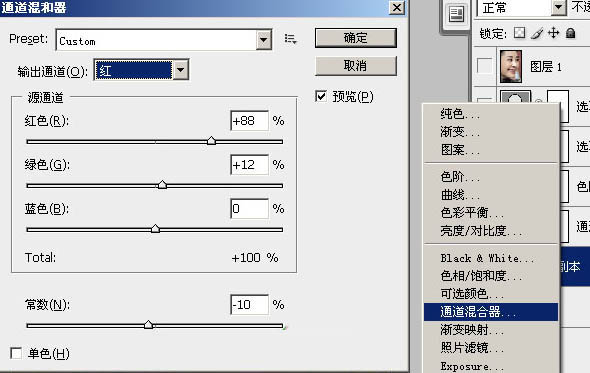The height and width of the screenshot is (373, 590).
Task: Click the 蓝色 value field showing 0
Action: click(249, 209)
